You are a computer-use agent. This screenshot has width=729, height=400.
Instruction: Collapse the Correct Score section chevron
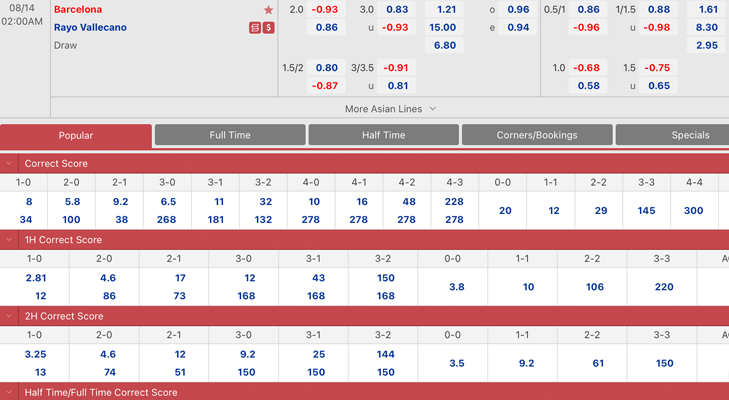point(9,163)
